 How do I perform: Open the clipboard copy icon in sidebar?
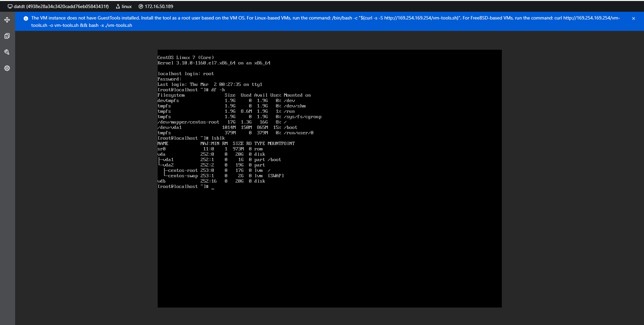(7, 36)
